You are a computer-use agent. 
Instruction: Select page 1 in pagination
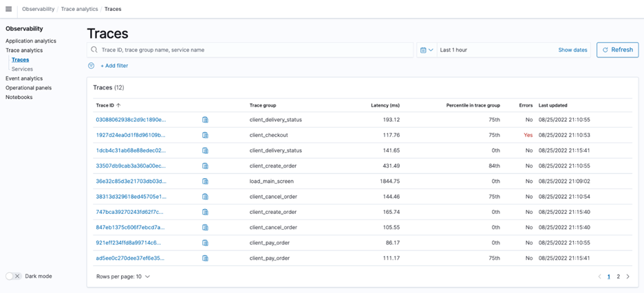(x=609, y=276)
